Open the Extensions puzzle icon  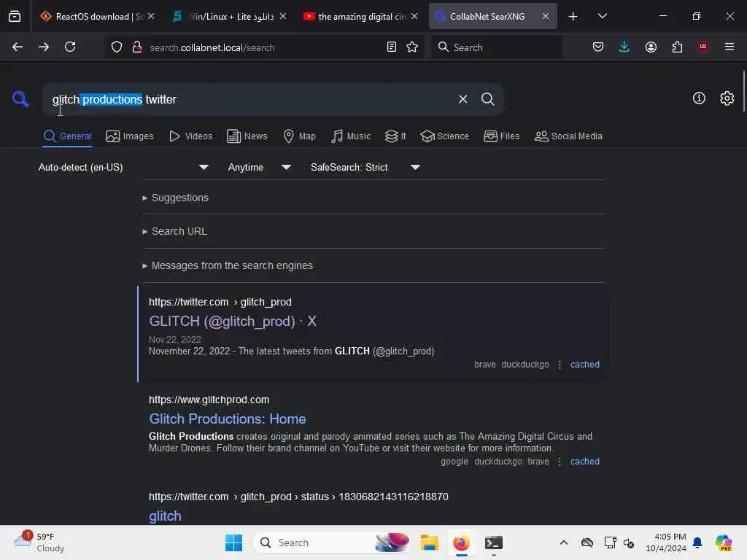point(677,47)
